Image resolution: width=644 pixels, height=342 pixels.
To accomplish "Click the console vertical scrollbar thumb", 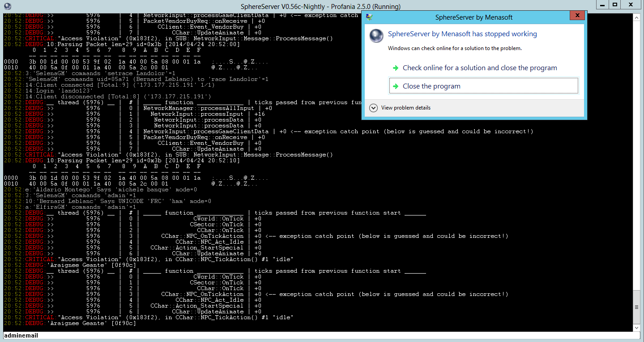I will 636,307.
